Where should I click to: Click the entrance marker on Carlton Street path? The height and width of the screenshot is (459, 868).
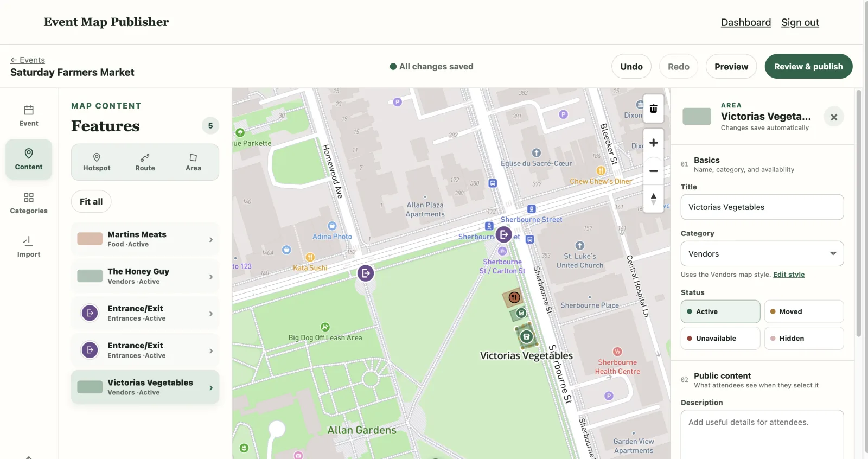tap(366, 273)
